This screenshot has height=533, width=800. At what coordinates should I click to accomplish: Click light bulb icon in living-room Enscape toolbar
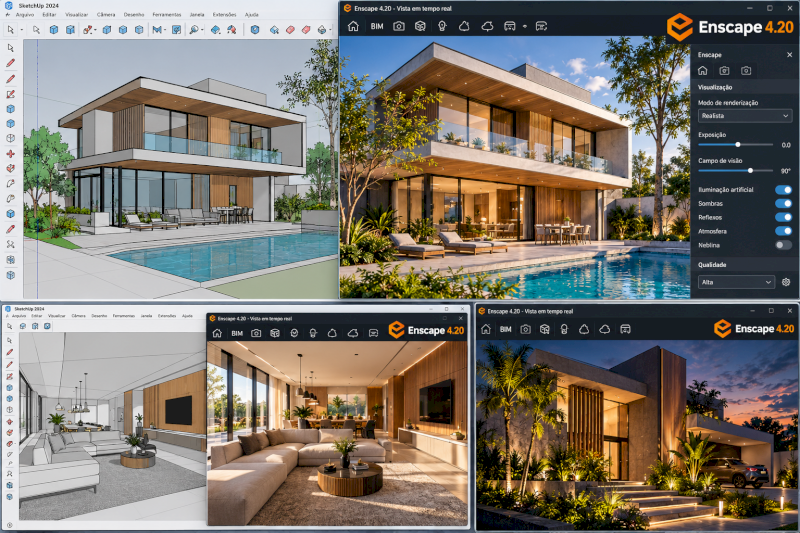313,333
